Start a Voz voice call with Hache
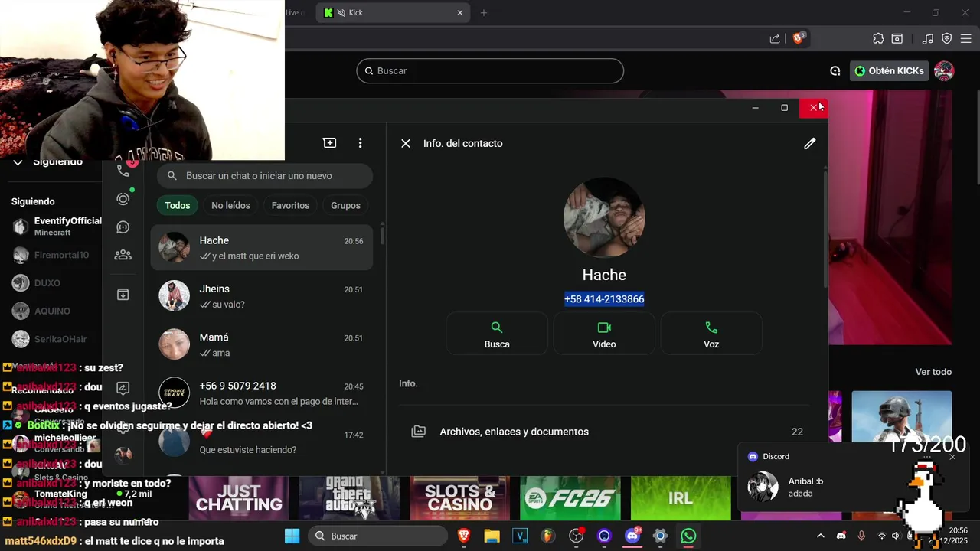 [x=711, y=333]
